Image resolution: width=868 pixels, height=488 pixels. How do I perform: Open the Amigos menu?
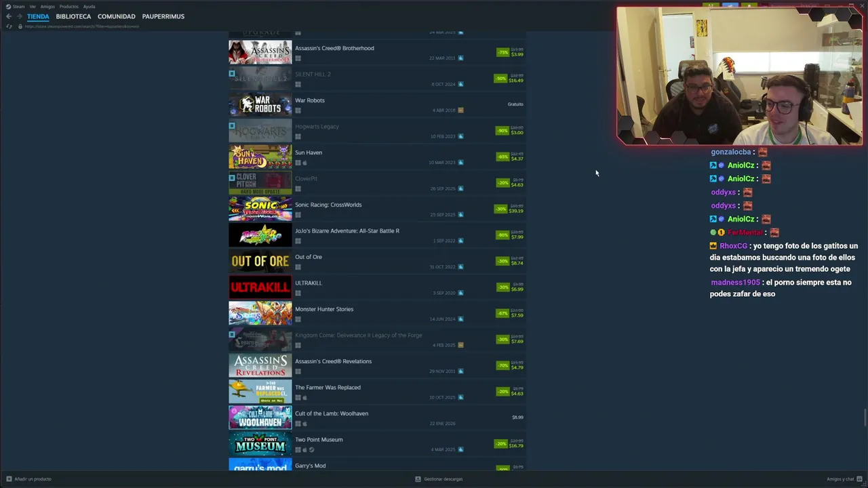tap(47, 6)
